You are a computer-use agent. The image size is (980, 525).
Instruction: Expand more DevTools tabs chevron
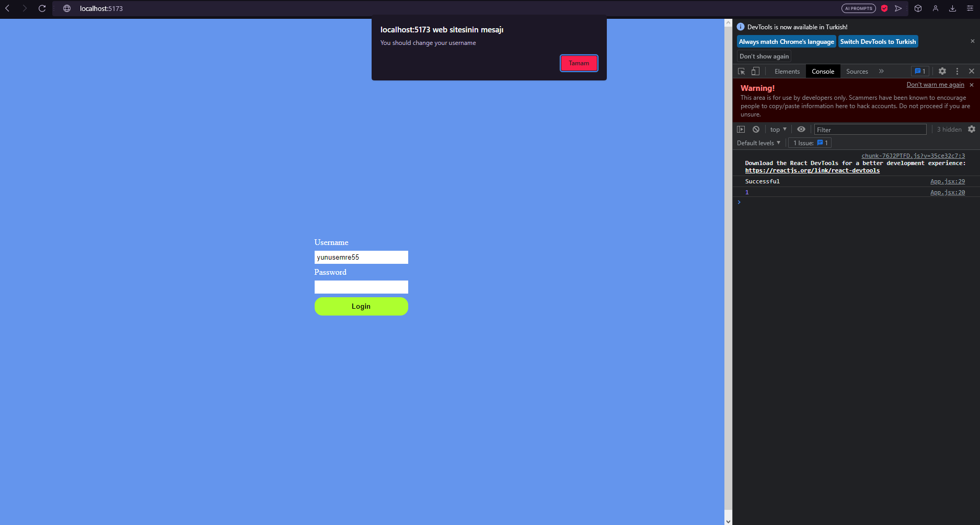(881, 71)
